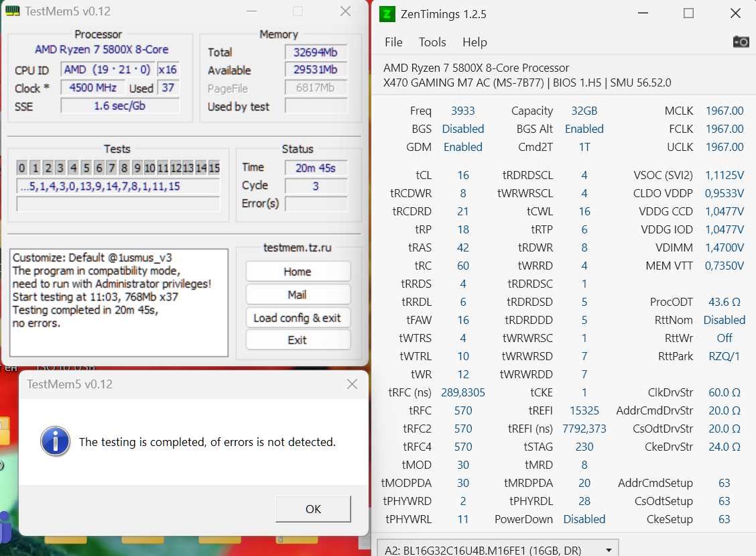Close the TestMem5 main window
Screen dimensions: 756x556
tap(346, 11)
